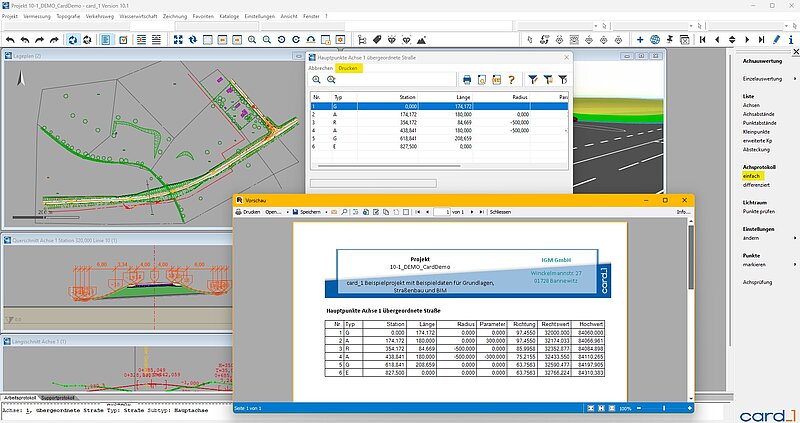Jump to last station with skip-forward arrow

(x=761, y=39)
